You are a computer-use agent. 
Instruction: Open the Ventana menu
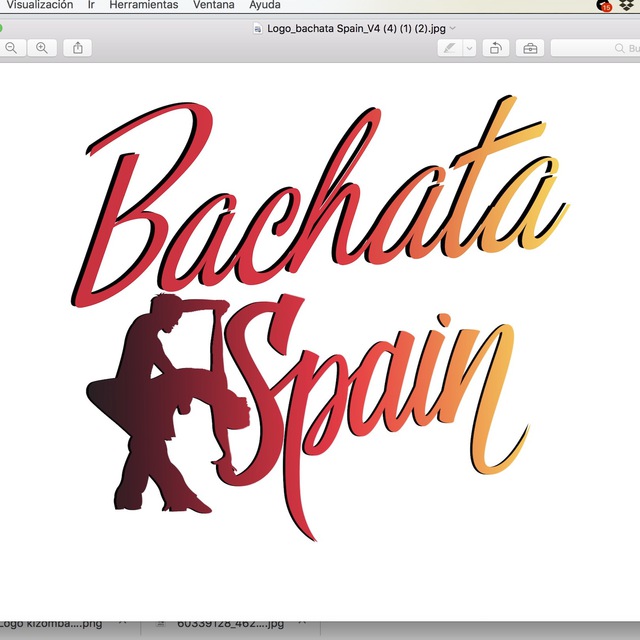click(213, 5)
